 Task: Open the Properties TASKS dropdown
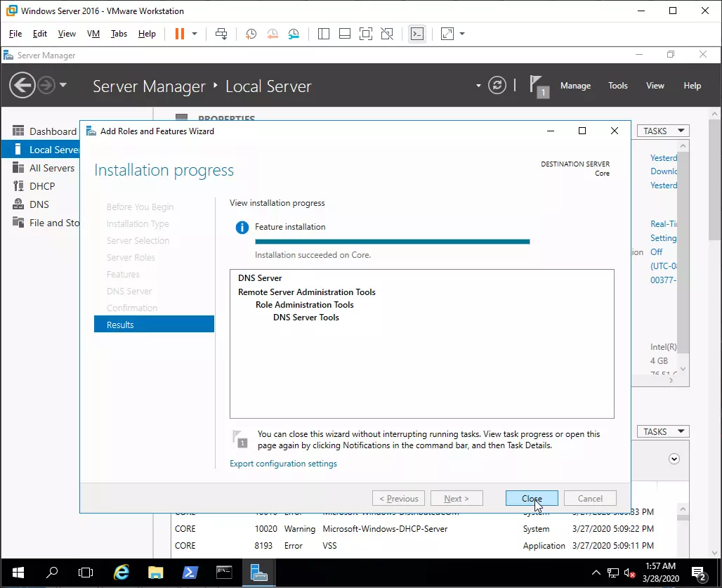[x=663, y=131]
